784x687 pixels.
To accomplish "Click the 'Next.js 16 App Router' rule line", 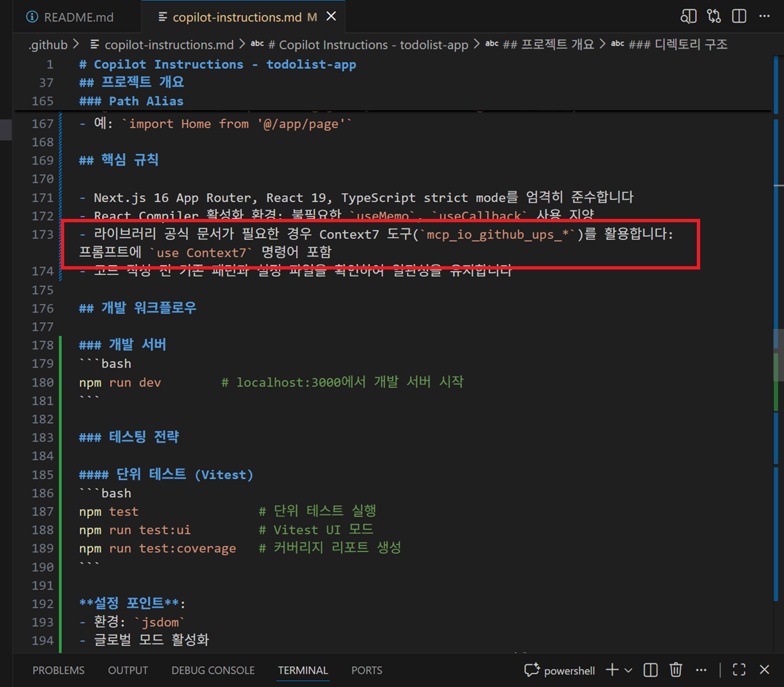I will [x=356, y=198].
